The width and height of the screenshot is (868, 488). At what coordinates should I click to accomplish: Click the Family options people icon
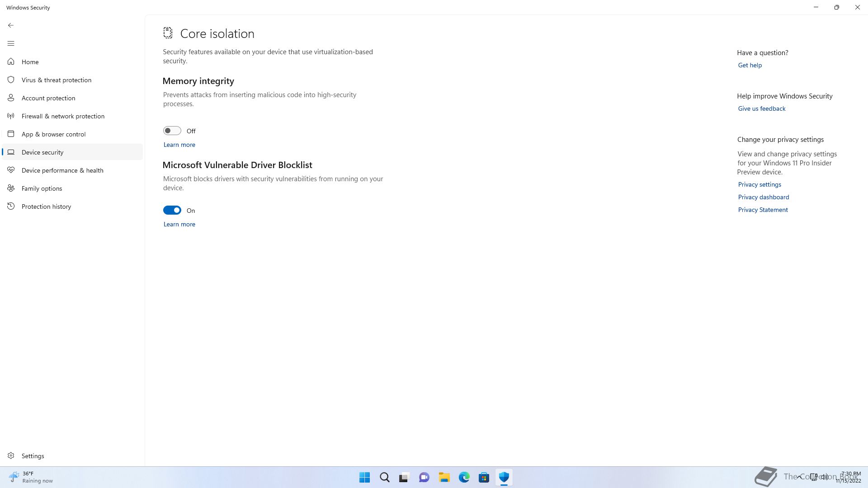pos(11,188)
